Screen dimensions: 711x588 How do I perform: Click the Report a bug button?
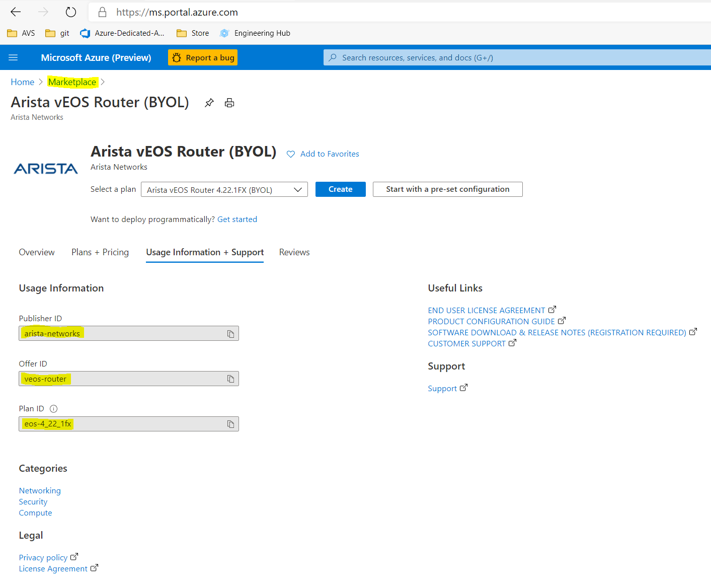coord(203,58)
